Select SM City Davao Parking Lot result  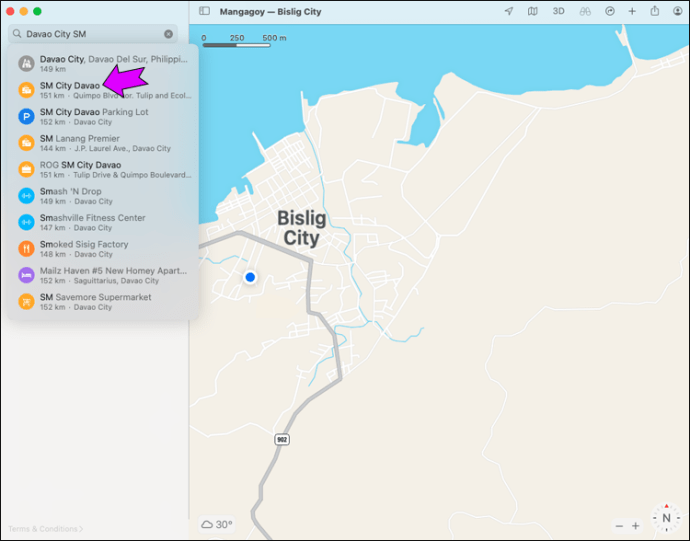pos(105,116)
